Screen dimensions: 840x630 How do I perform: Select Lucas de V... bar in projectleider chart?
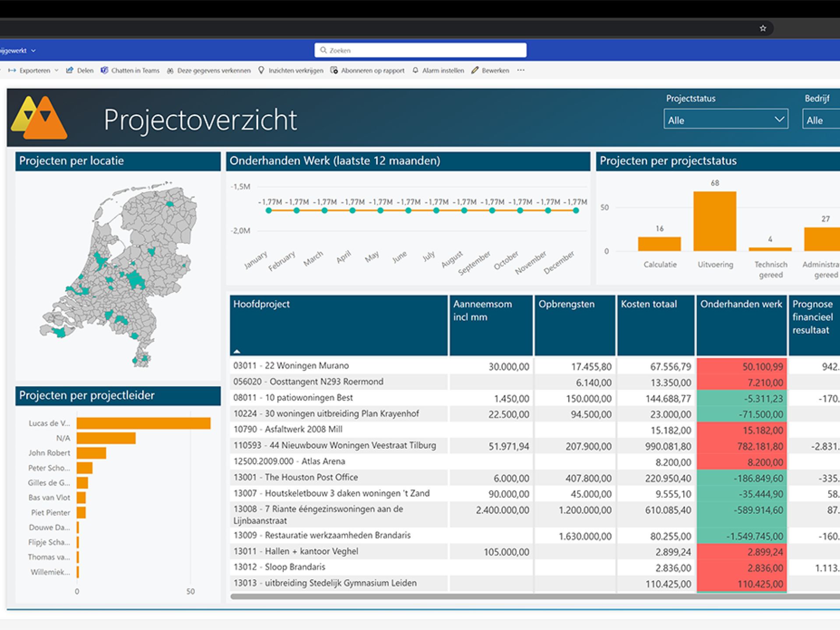coord(143,423)
